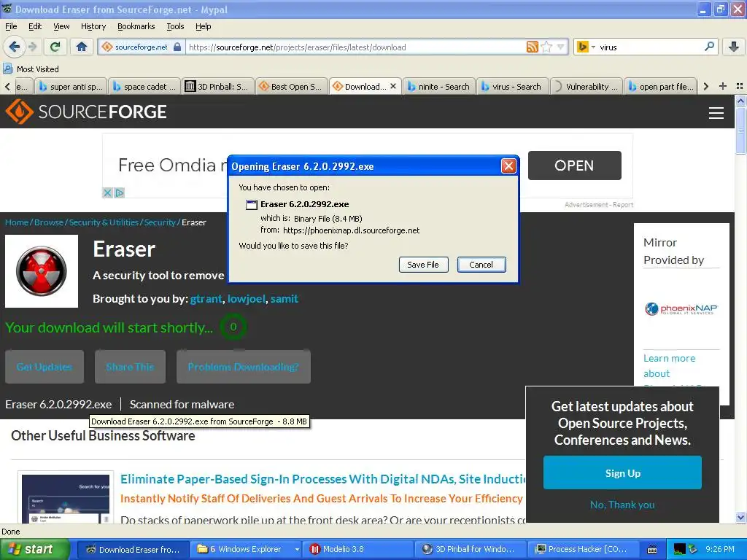Switch to the virus - Search tab
The height and width of the screenshot is (560, 747).
coord(513,87)
